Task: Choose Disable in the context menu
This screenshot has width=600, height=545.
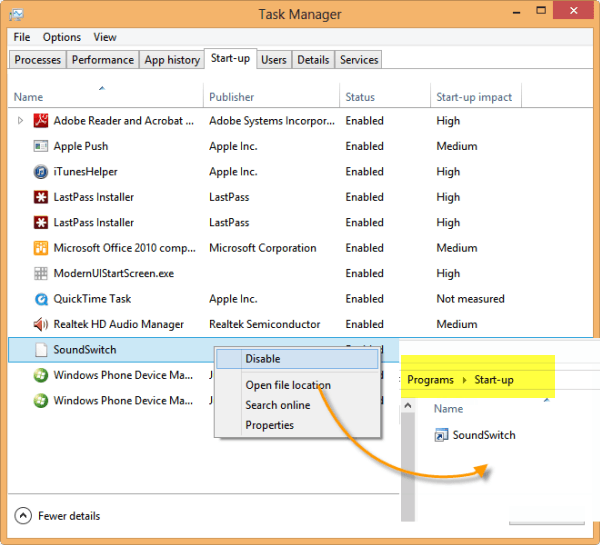Action: (297, 359)
